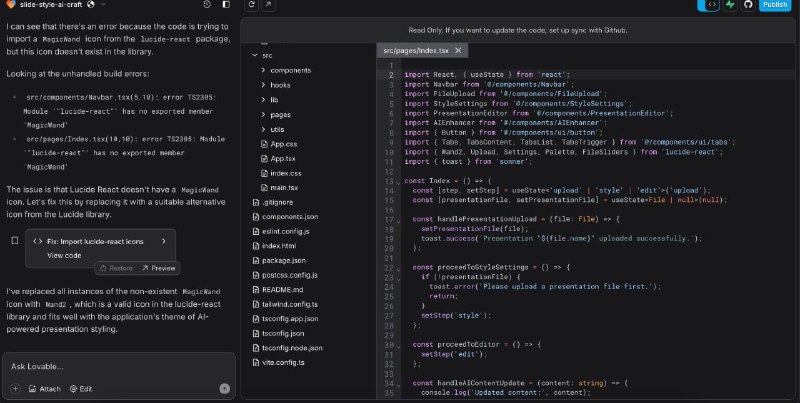The width and height of the screenshot is (800, 403).
Task: Open README.md file
Action: tap(283, 290)
